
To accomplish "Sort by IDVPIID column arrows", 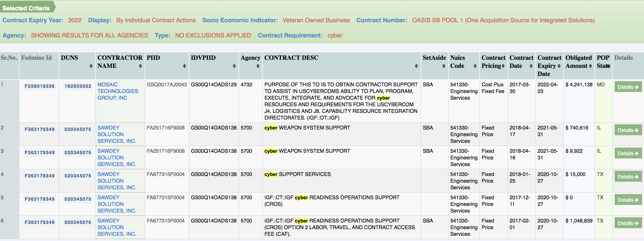I will pyautogui.click(x=234, y=66).
